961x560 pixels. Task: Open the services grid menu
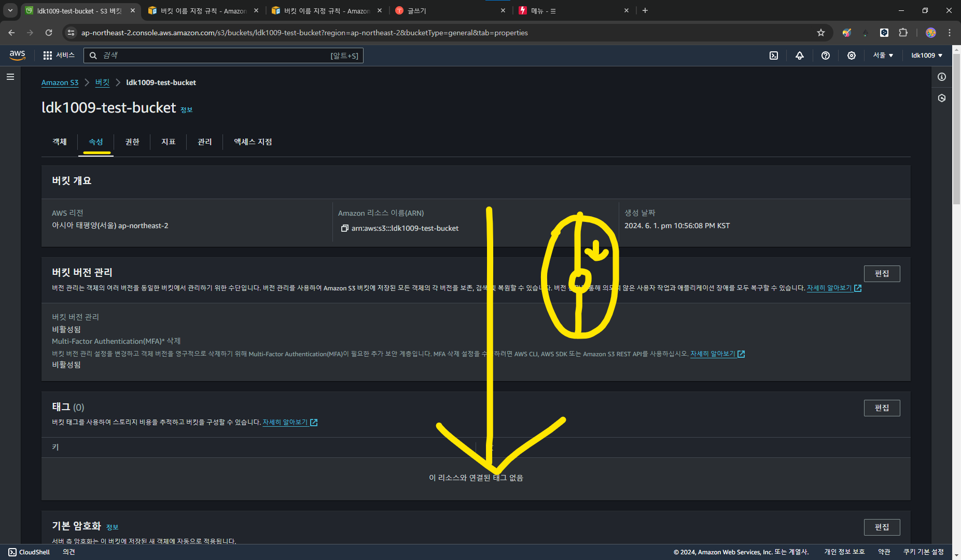tap(48, 55)
